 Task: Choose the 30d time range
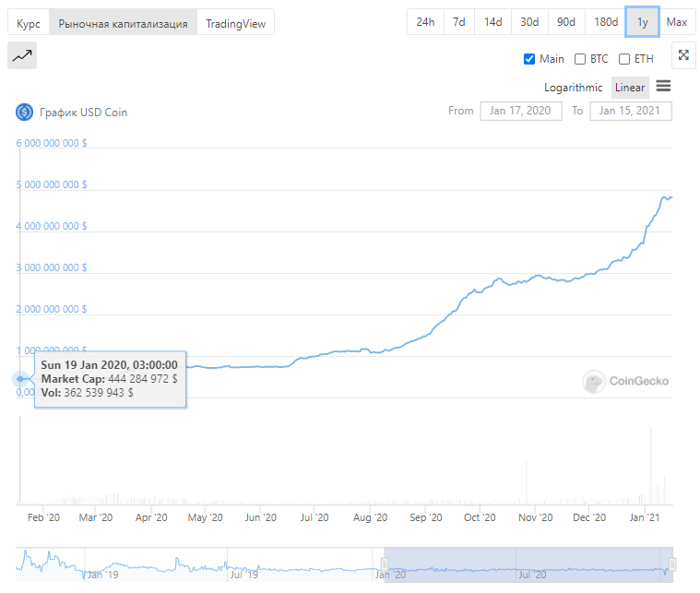tap(529, 22)
